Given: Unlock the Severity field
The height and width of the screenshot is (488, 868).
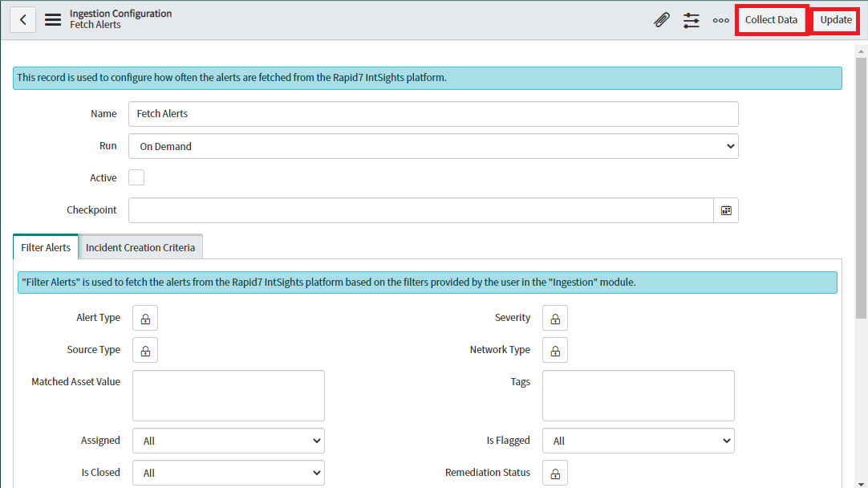Looking at the screenshot, I should 555,319.
